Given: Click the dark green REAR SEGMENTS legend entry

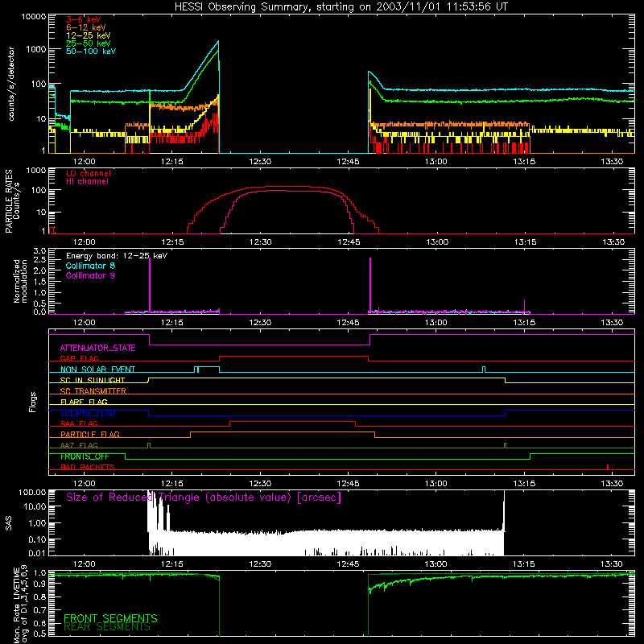Looking at the screenshot, I should click(x=107, y=627).
